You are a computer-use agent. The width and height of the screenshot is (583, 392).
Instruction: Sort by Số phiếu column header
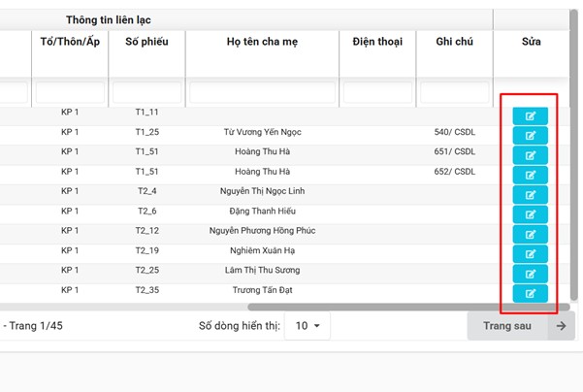click(x=146, y=43)
